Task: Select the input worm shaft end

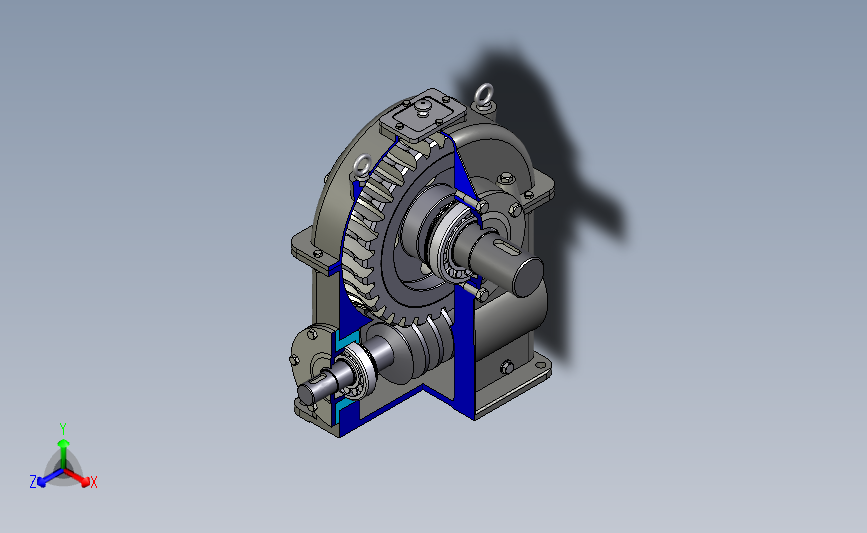Action: pyautogui.click(x=316, y=390)
